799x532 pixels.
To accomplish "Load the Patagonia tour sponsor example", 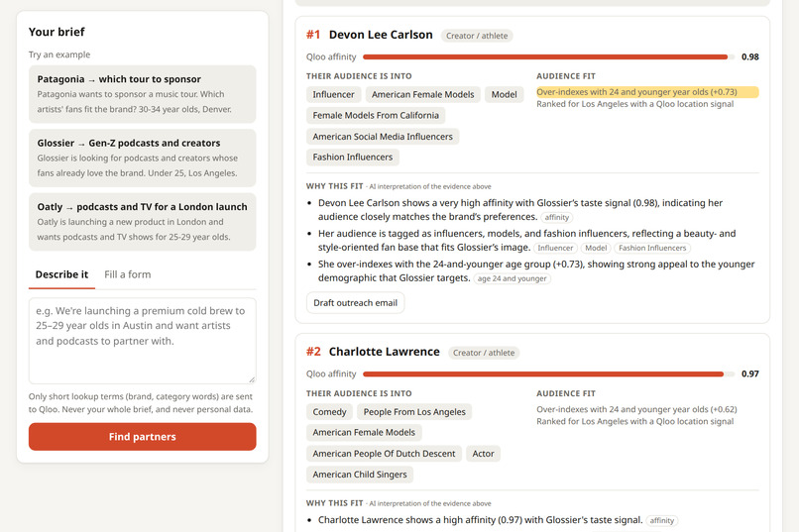I will tap(142, 94).
